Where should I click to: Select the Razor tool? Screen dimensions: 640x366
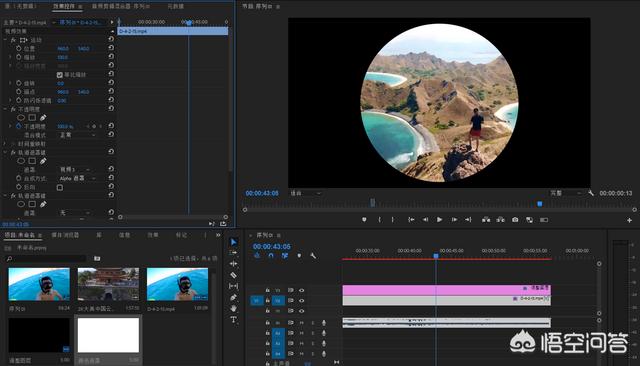coord(233,275)
